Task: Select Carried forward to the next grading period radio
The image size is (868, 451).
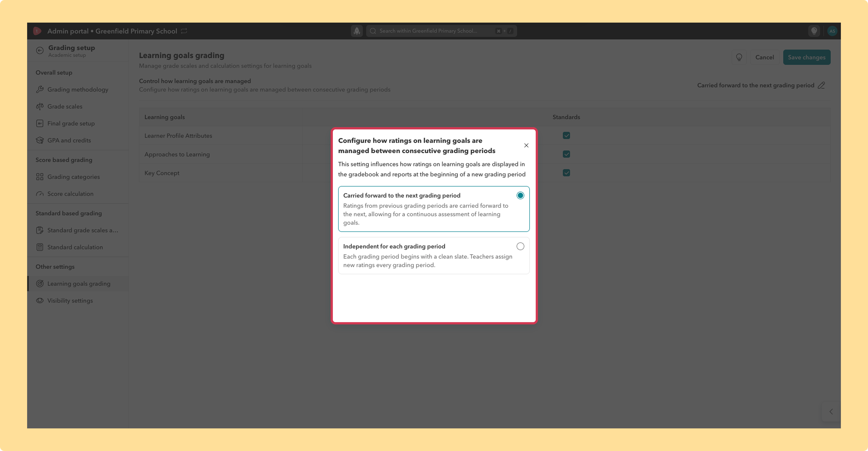Action: (520, 196)
